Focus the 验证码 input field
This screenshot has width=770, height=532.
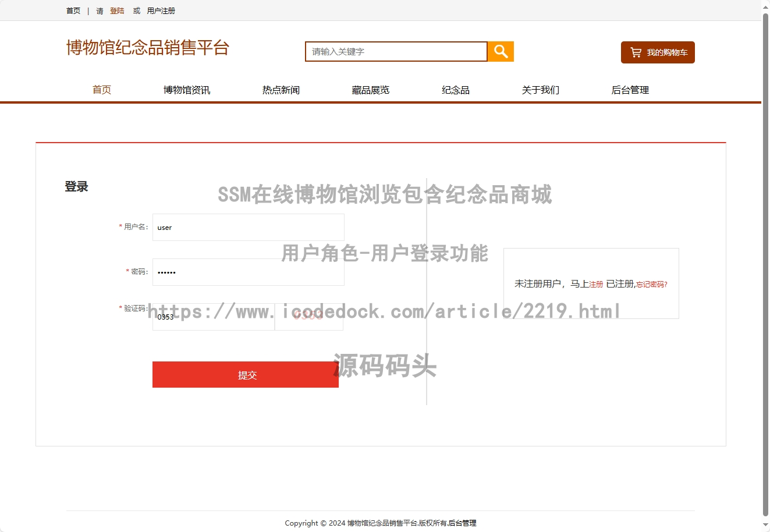214,317
